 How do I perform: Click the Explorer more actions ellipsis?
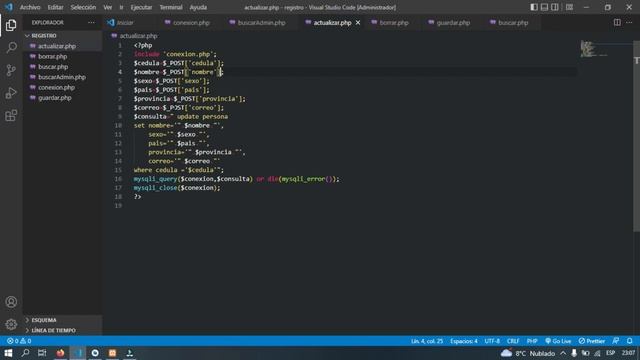coord(91,22)
